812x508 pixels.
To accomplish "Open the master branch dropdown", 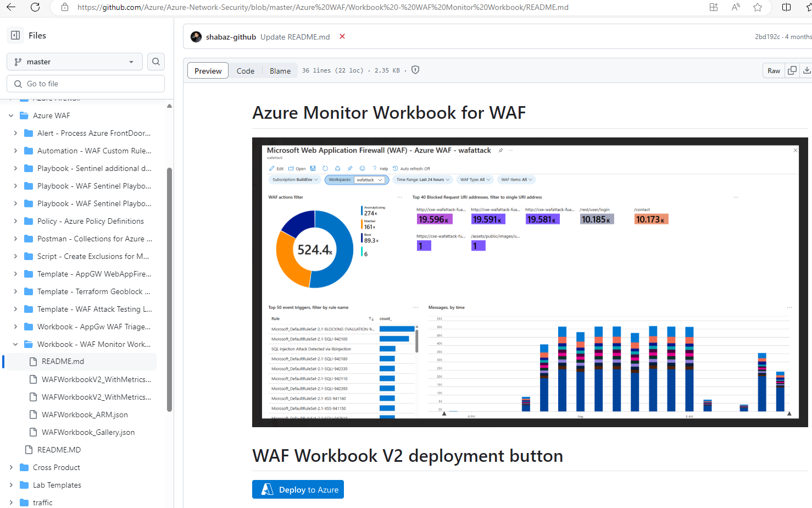I will pyautogui.click(x=75, y=62).
